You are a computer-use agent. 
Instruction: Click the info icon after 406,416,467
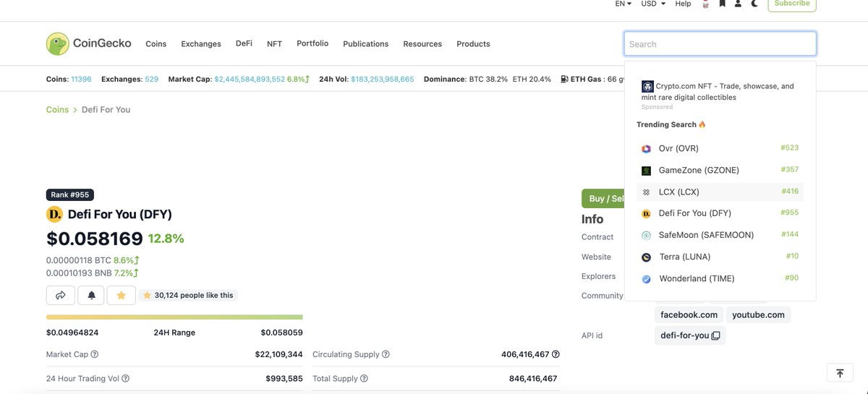click(x=556, y=354)
